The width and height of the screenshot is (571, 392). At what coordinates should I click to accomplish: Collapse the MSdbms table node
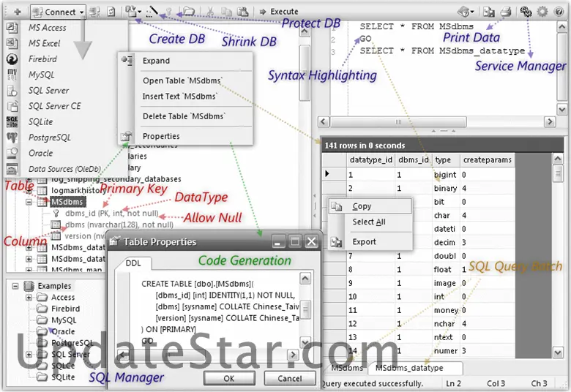coord(29,202)
